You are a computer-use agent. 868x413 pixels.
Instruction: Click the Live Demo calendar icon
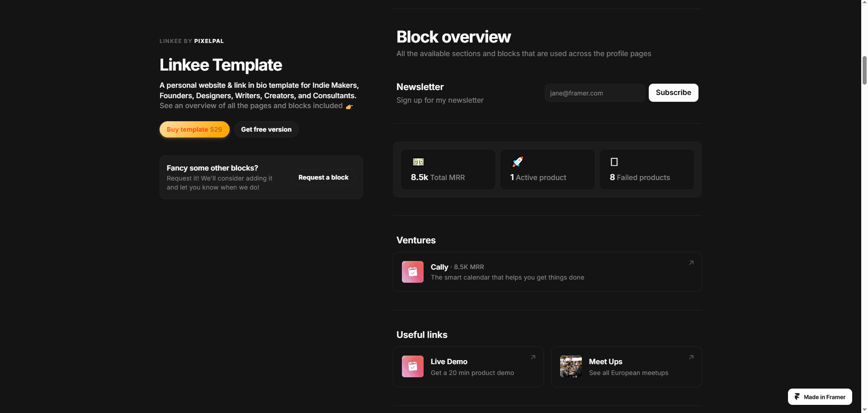[413, 366]
